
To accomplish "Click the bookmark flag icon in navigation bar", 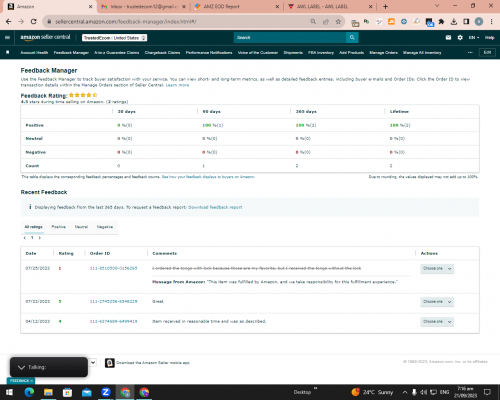I will tap(8, 52).
